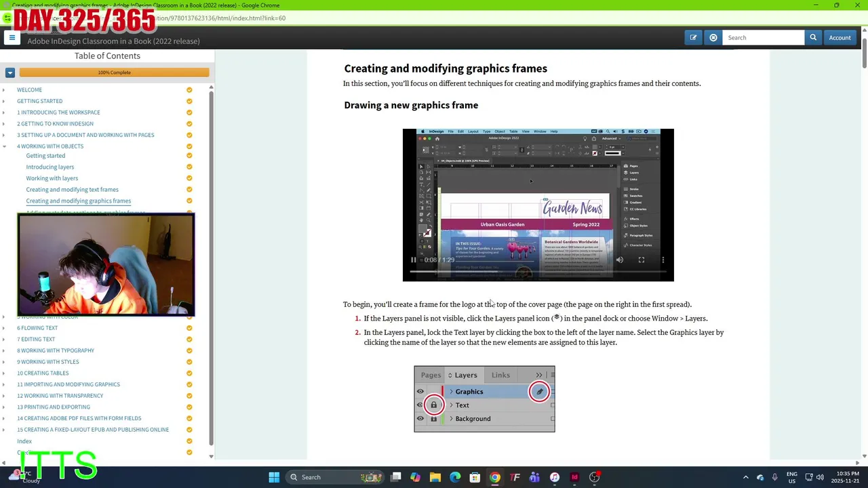Screen dimensions: 868x488
Task: Expand the WELCOME section arrow
Action: tap(4, 89)
